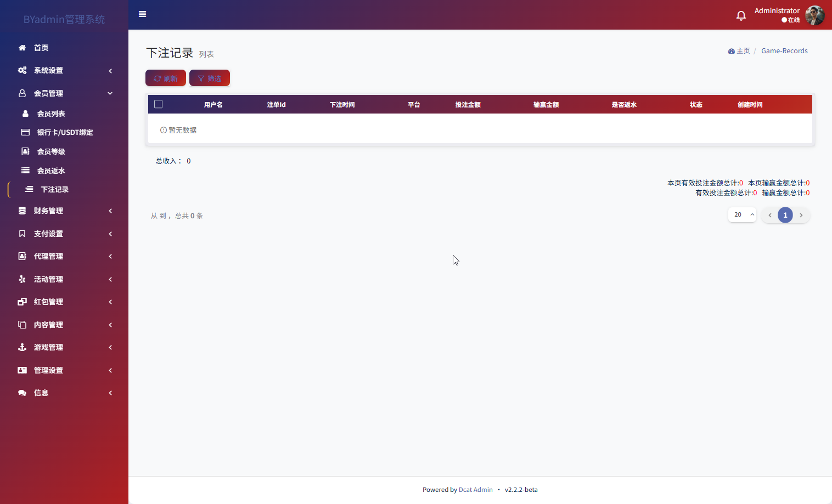Click the BYadmin管理系统 logo title

(64, 19)
